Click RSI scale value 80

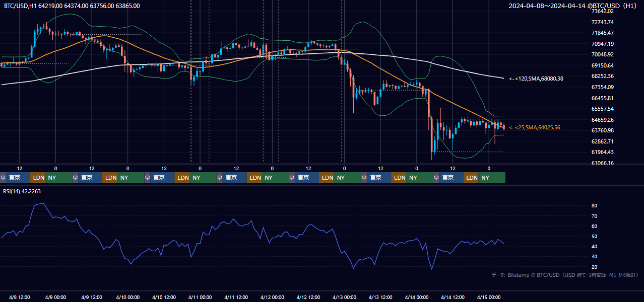tap(595, 206)
